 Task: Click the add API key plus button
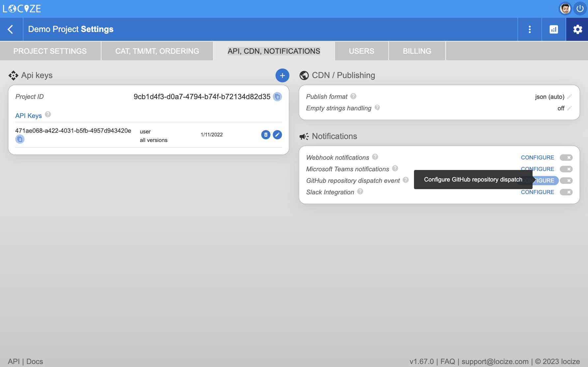[x=282, y=75]
